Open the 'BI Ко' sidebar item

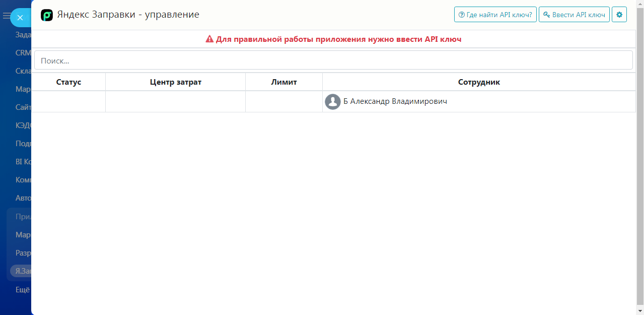pyautogui.click(x=24, y=162)
